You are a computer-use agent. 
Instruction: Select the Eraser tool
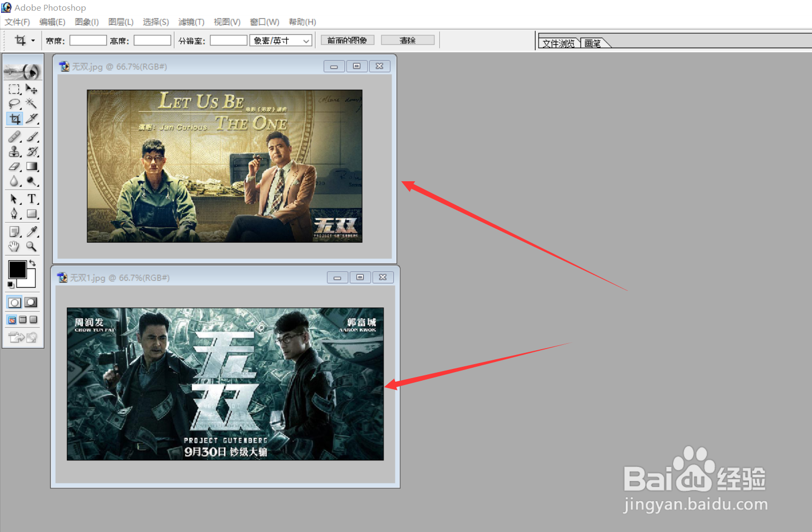(x=14, y=167)
